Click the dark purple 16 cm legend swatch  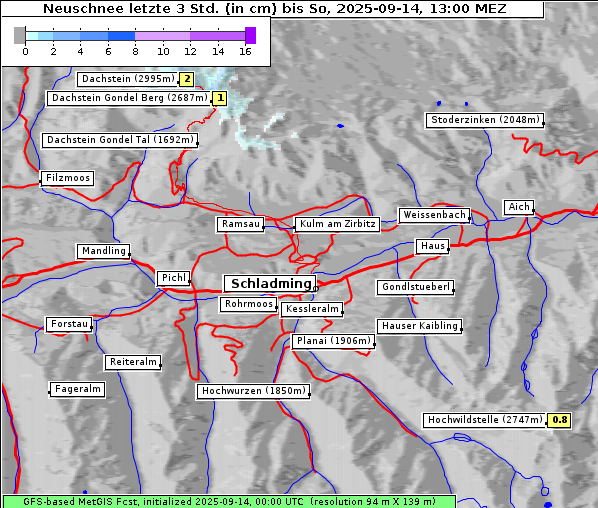coord(250,35)
